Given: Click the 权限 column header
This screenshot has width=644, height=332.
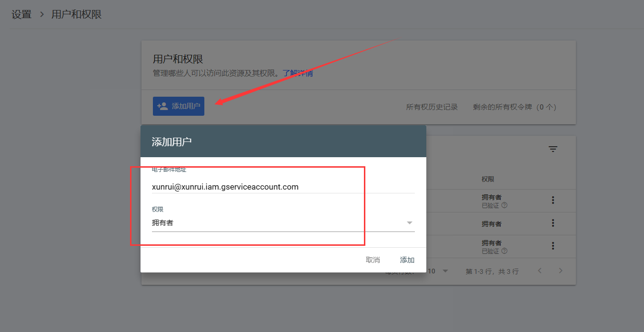Looking at the screenshot, I should tap(488, 180).
